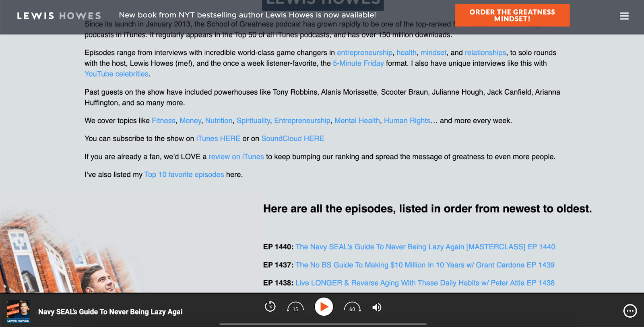Click the player progress bar
Image resolution: width=644 pixels, height=327 pixels.
323,324
